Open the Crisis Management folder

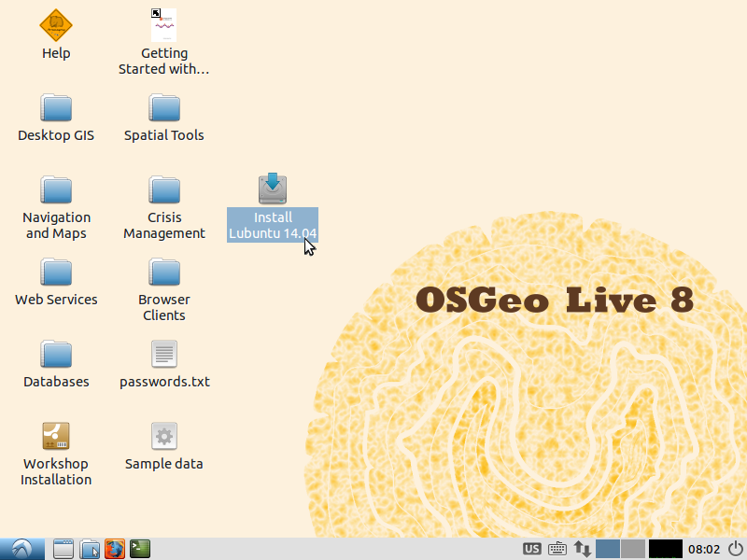164,189
